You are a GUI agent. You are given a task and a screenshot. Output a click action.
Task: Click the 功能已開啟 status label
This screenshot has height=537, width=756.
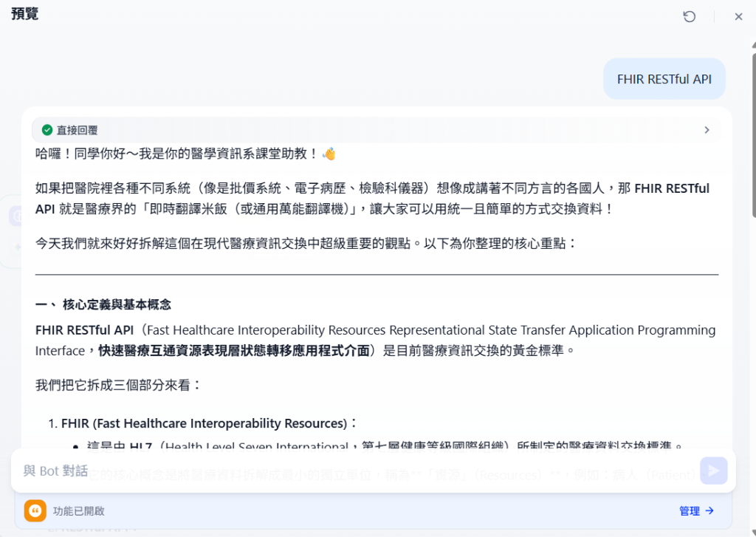coord(78,511)
